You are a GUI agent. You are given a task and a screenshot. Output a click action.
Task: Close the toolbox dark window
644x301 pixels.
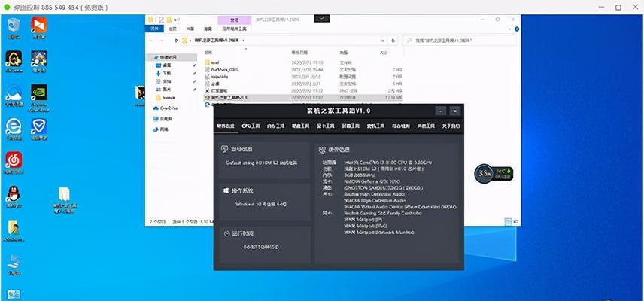(x=455, y=111)
